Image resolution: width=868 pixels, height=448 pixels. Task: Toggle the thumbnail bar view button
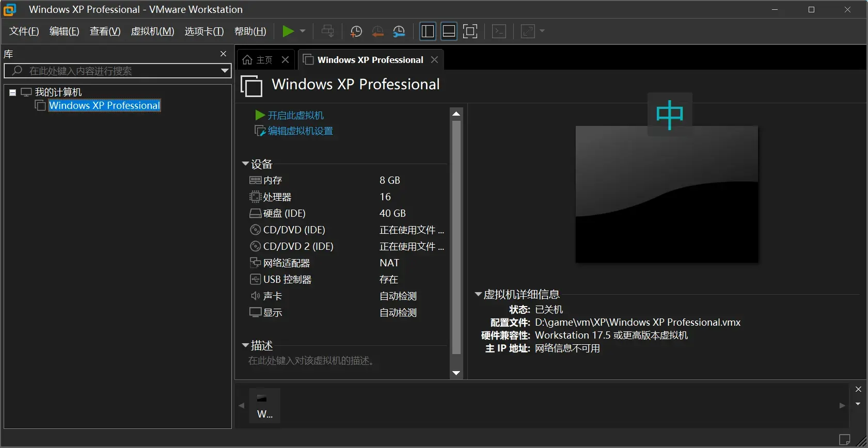tap(449, 31)
